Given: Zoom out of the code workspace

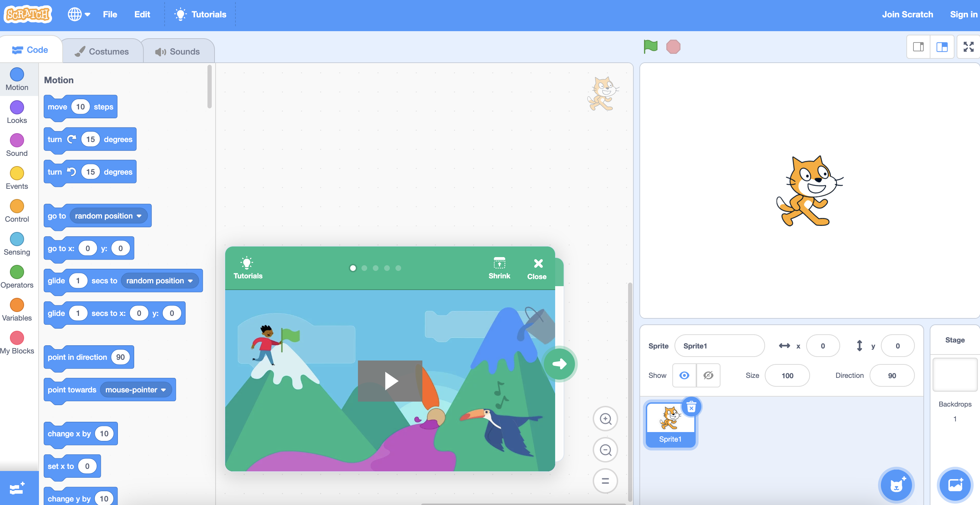Looking at the screenshot, I should click(x=605, y=450).
